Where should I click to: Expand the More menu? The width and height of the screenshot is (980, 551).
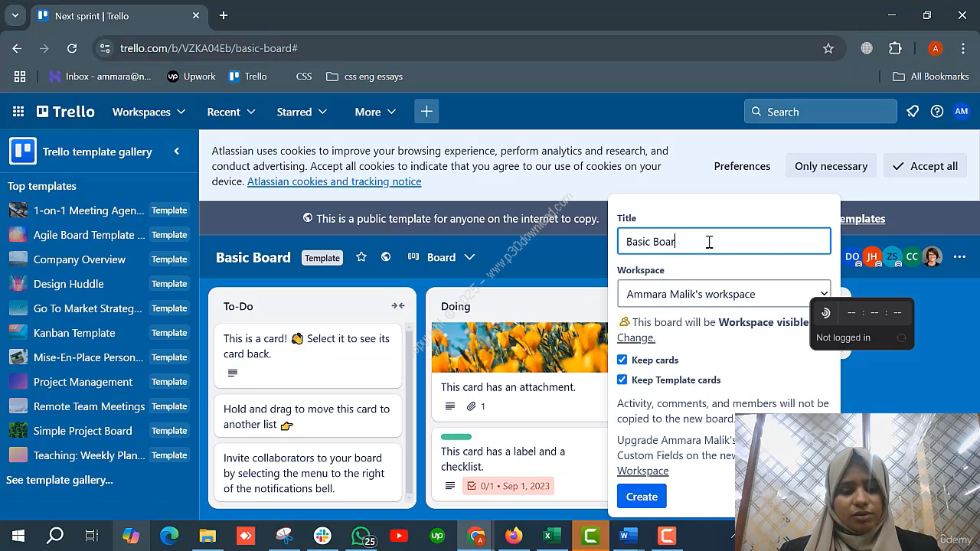tap(375, 112)
